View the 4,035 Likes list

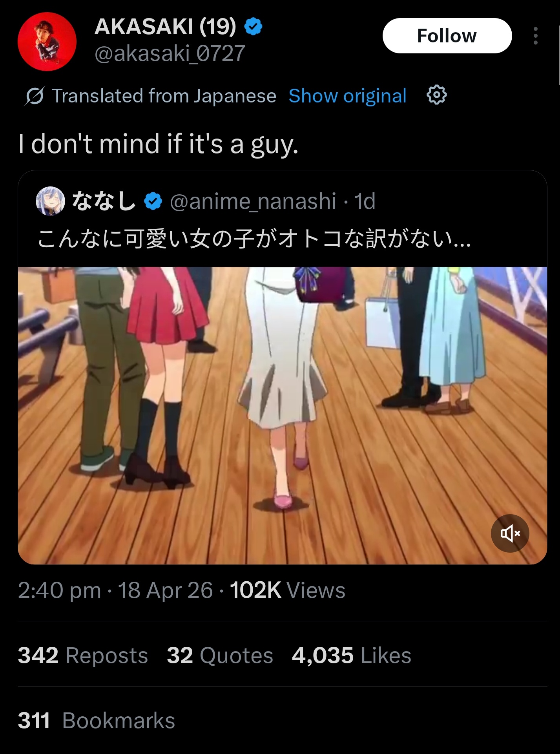[351, 655]
